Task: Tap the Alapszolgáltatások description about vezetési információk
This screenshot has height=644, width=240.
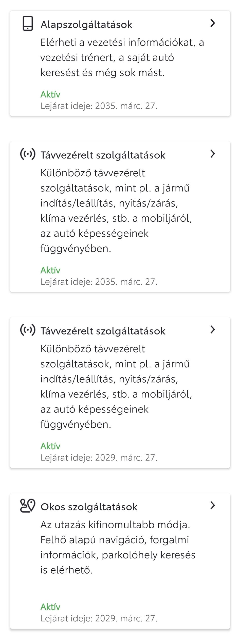Action: [122, 57]
